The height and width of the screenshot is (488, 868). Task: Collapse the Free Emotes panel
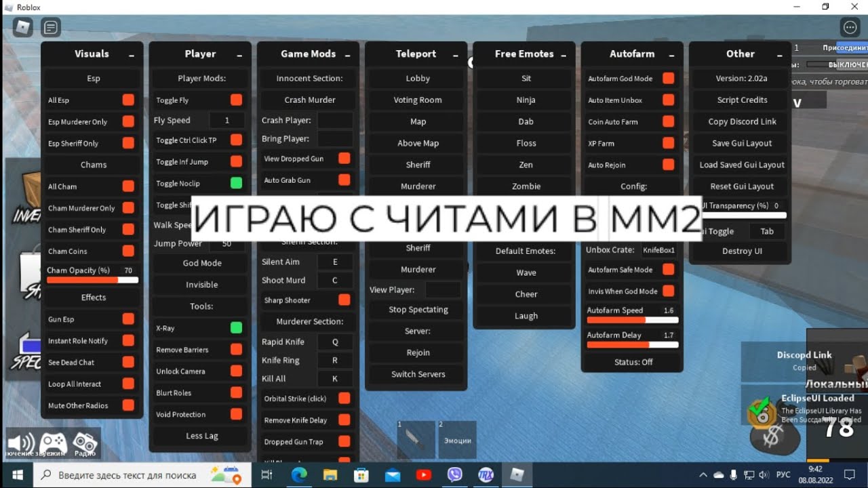click(x=563, y=55)
